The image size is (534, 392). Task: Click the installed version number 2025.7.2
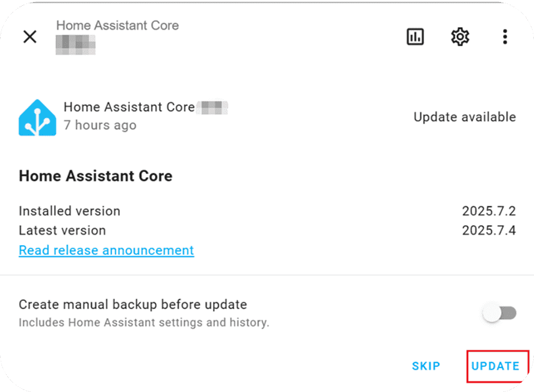pyautogui.click(x=489, y=211)
